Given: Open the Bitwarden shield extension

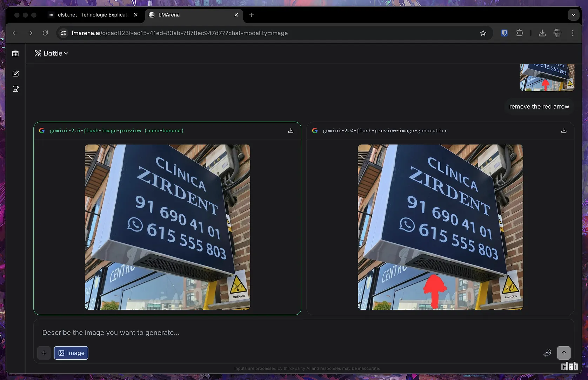Looking at the screenshot, I should pyautogui.click(x=504, y=33).
